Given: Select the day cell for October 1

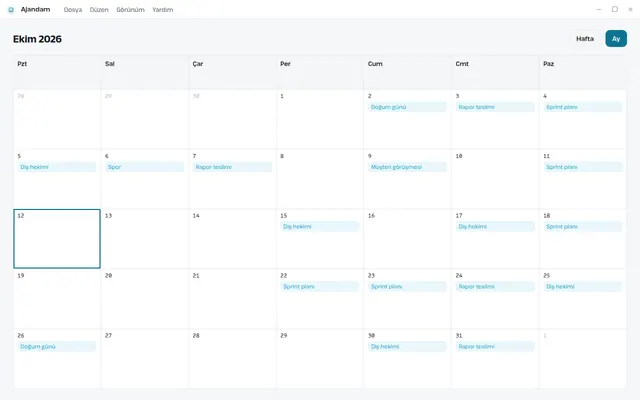Looking at the screenshot, I should (x=320, y=119).
